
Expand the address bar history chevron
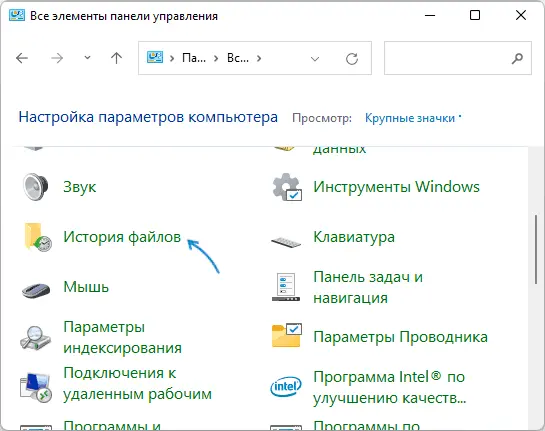pos(315,59)
